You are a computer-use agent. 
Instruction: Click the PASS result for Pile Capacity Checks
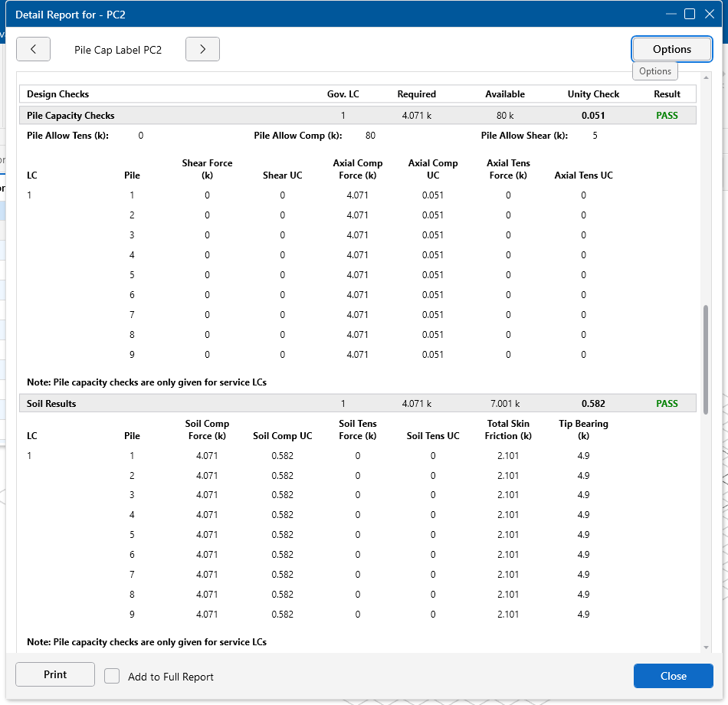coord(667,116)
